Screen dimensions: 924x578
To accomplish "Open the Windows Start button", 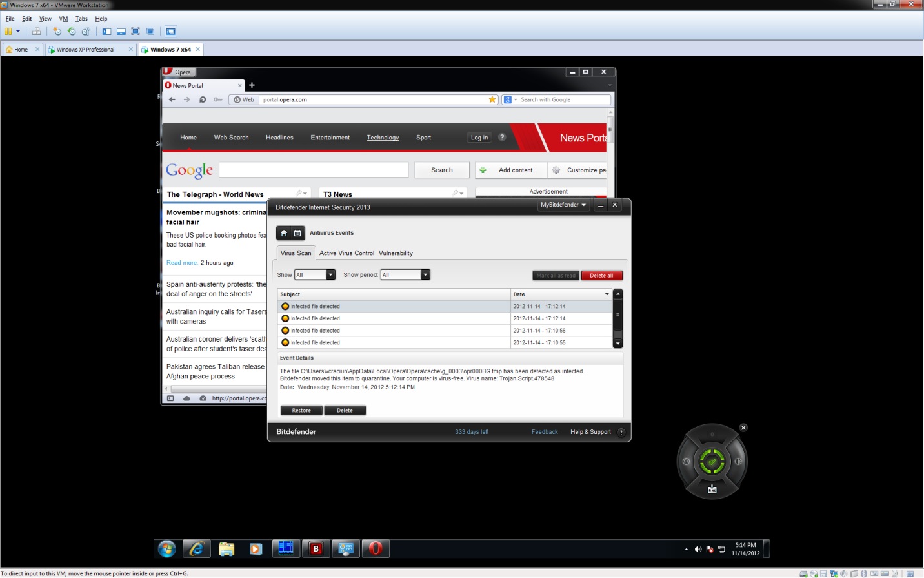I will (x=167, y=549).
